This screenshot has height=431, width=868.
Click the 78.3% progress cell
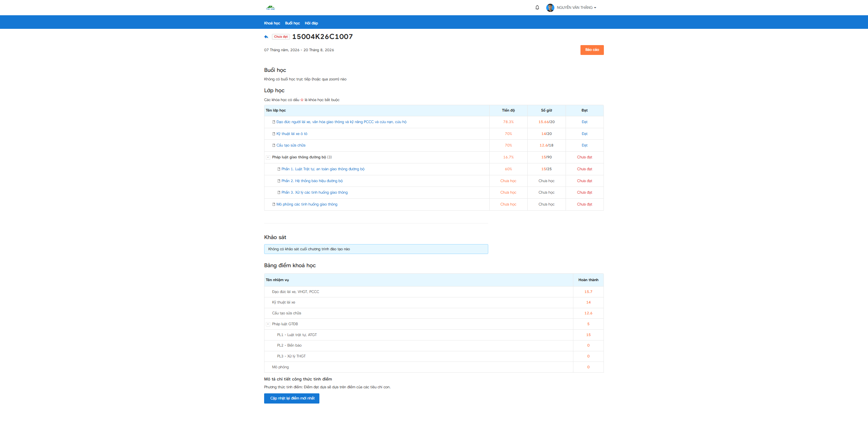pyautogui.click(x=508, y=122)
